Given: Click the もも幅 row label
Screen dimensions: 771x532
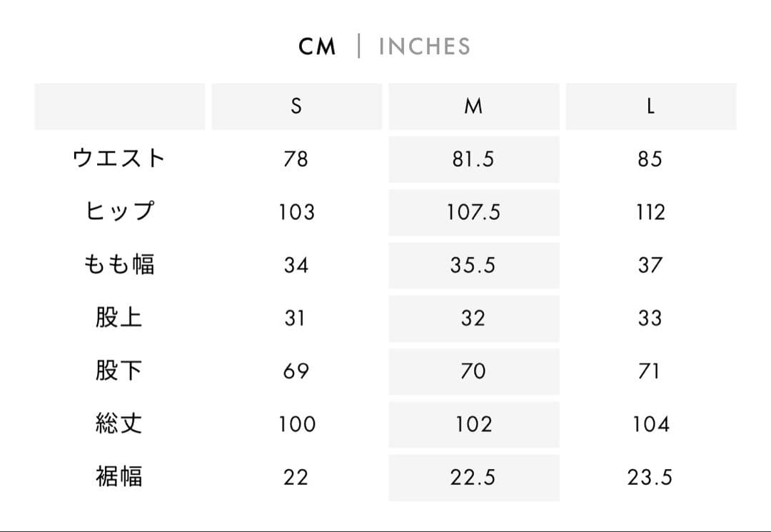Looking at the screenshot, I should 119,265.
